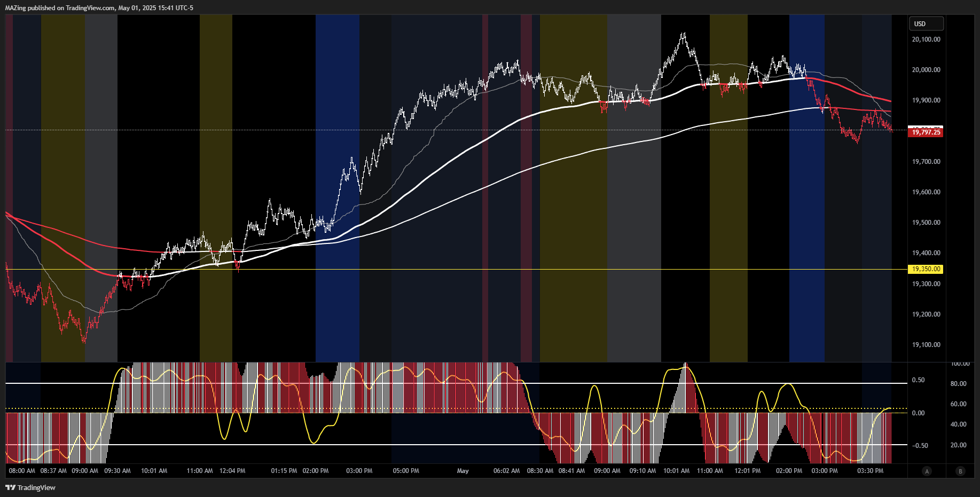Viewport: 980px width, 497px height.
Task: Click the TradingView logo
Action: pyautogui.click(x=30, y=487)
